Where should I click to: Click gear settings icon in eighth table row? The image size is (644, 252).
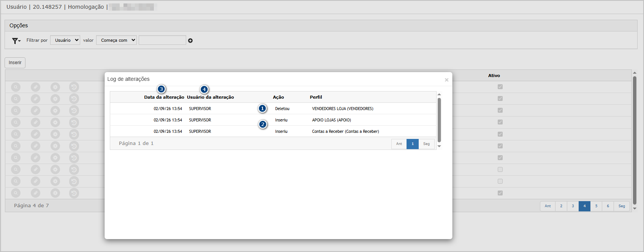coord(55,170)
